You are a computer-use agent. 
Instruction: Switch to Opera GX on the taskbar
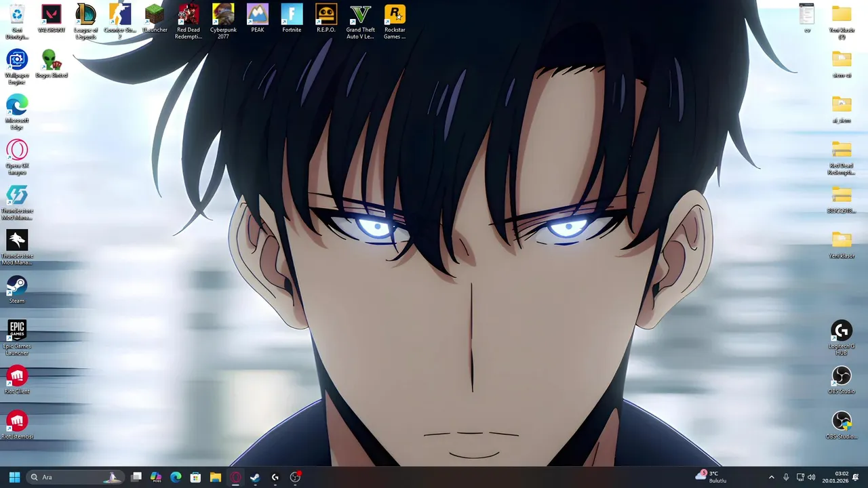[235, 477]
